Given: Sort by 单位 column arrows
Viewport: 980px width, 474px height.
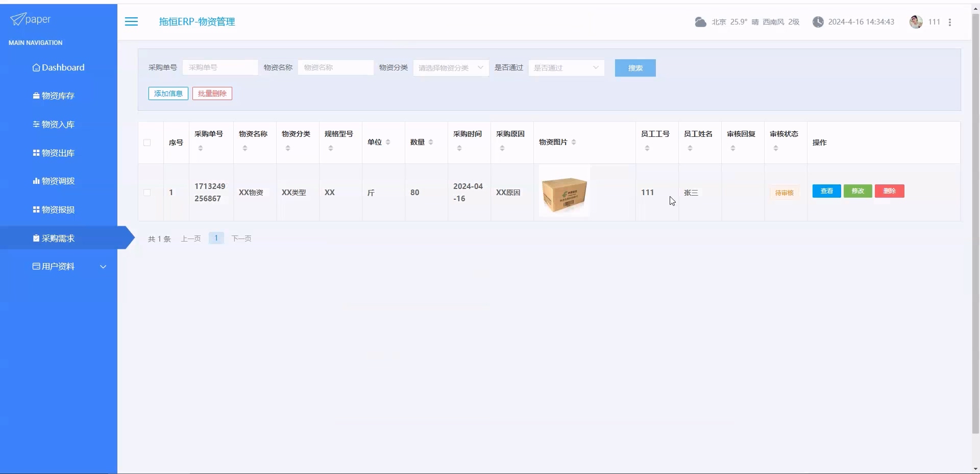Looking at the screenshot, I should [388, 142].
